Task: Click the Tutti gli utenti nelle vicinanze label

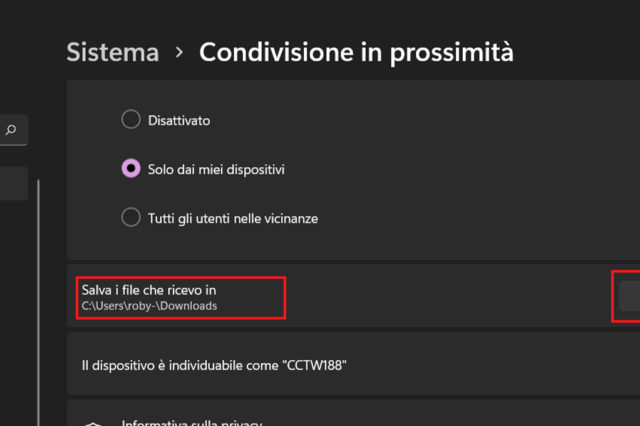Action: (234, 217)
